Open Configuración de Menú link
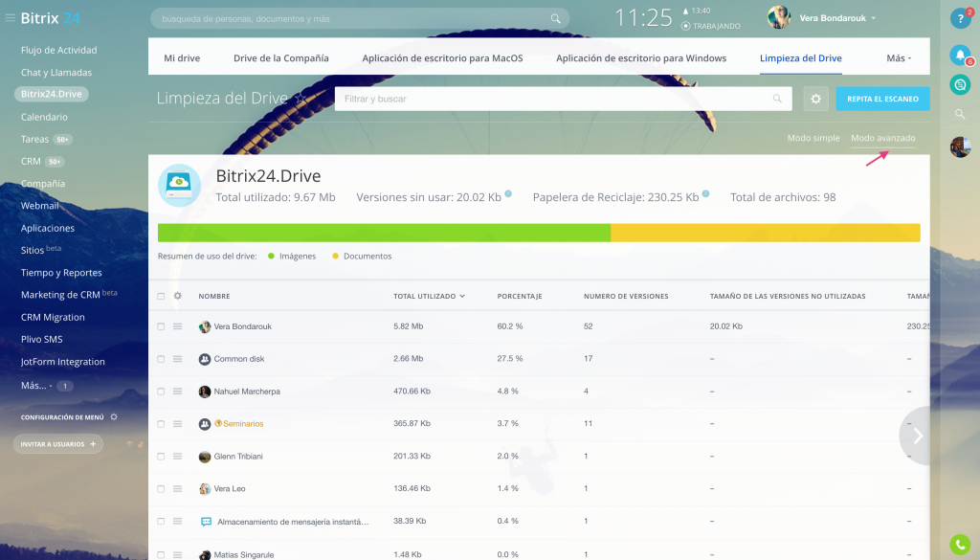Screen dimensions: 980x560 click(x=62, y=416)
